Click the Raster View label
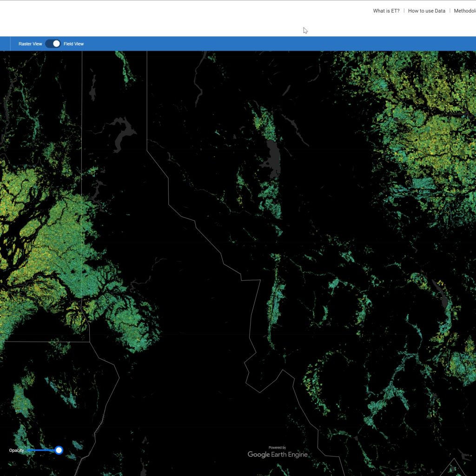 tap(30, 44)
